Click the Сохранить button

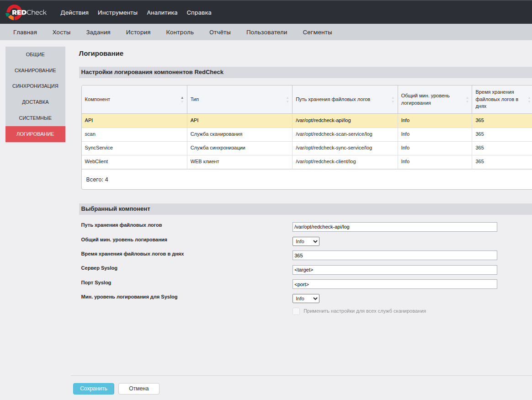(94, 389)
